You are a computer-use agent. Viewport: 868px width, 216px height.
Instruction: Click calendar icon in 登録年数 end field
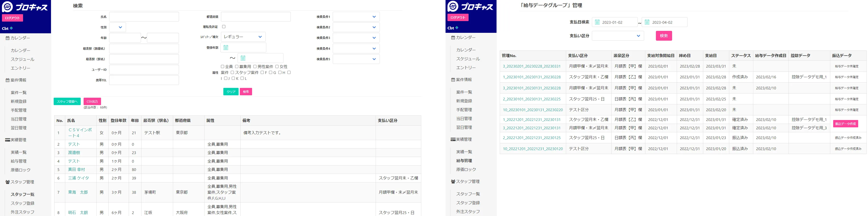tap(243, 58)
